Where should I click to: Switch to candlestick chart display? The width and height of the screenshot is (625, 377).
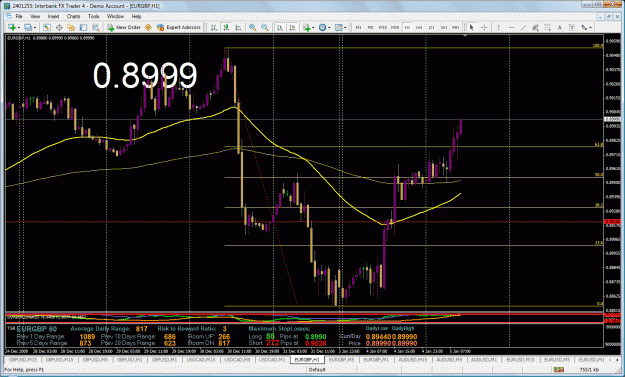[x=226, y=27]
